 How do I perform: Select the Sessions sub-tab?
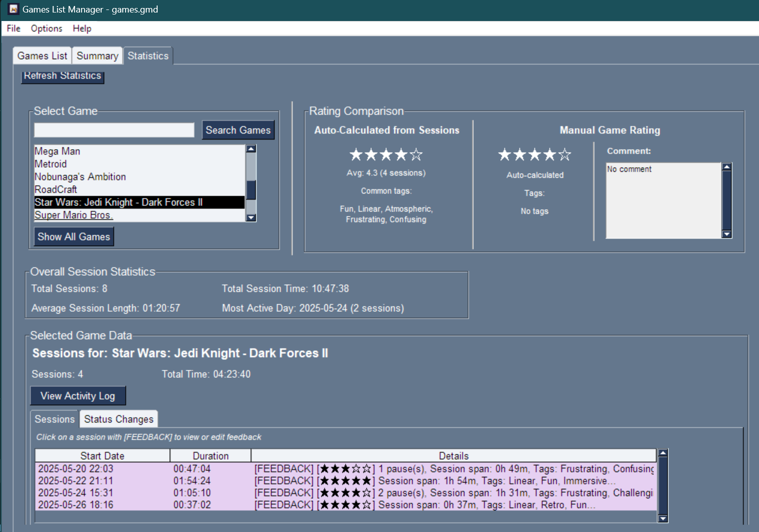pos(55,419)
